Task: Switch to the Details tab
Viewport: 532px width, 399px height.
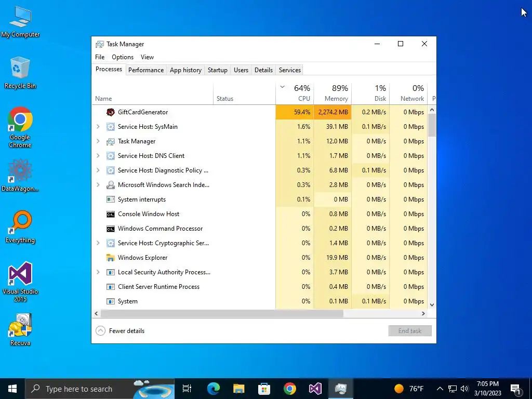Action: point(263,70)
